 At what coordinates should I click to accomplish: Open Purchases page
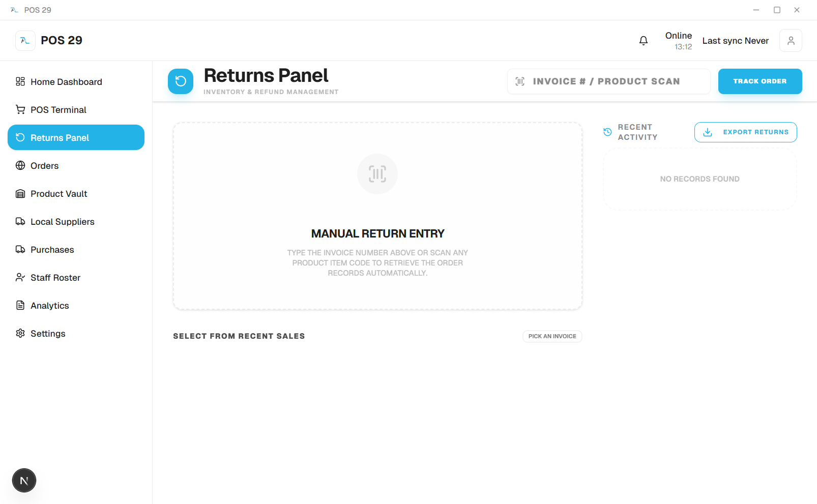point(76,250)
